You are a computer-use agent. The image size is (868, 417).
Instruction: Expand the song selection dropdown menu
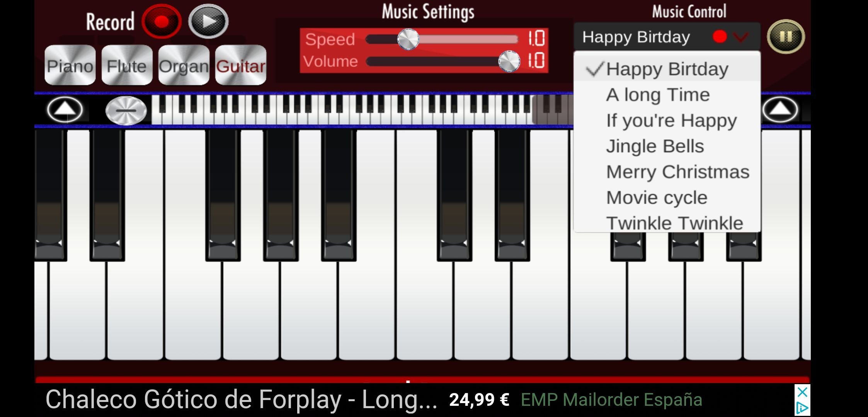pos(742,37)
